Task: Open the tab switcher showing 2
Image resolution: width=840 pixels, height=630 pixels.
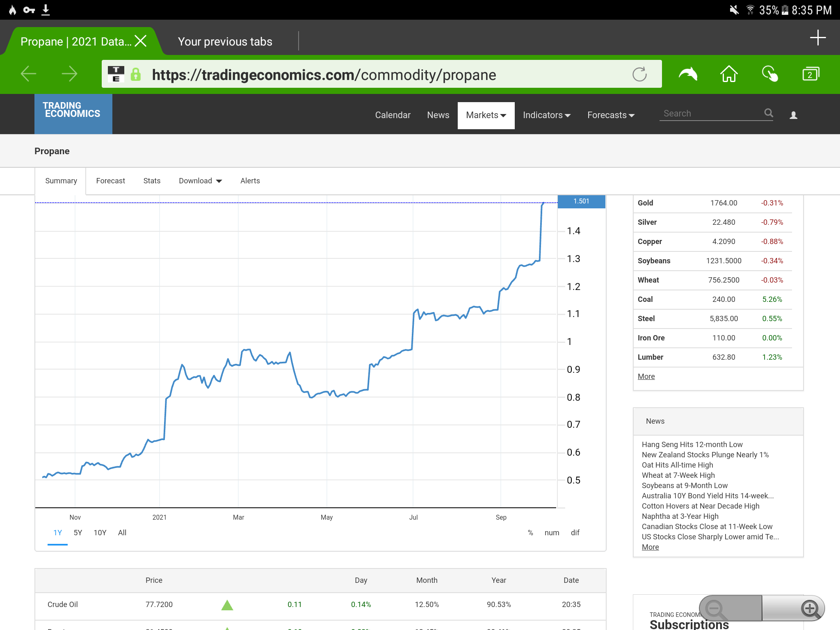Action: [810, 74]
